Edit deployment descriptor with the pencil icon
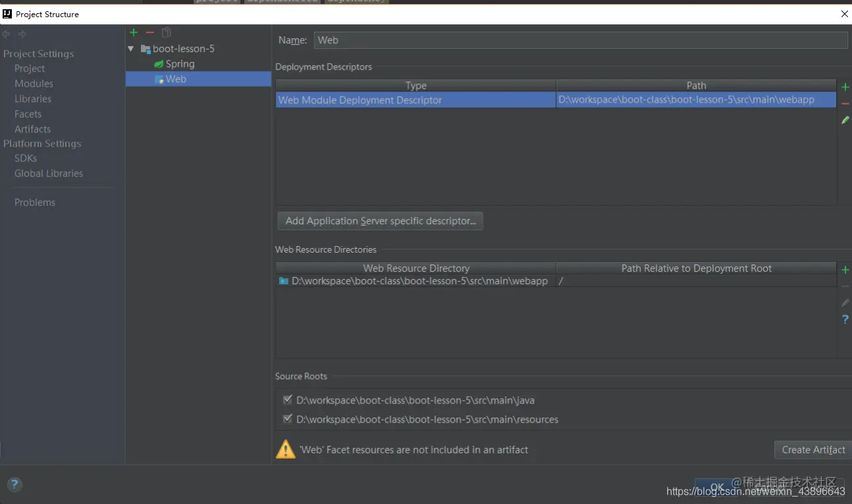Image resolution: width=852 pixels, height=504 pixels. point(845,120)
